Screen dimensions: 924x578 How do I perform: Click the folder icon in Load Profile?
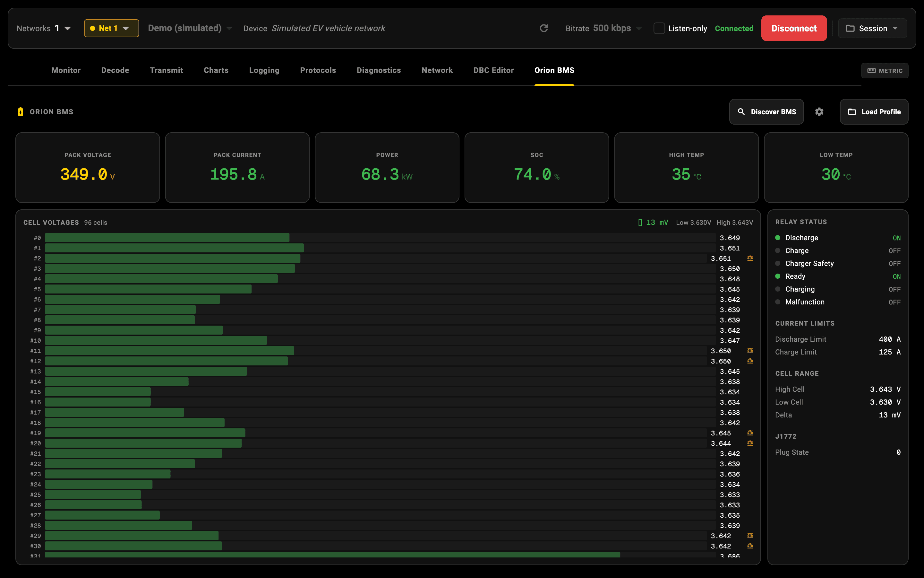click(852, 112)
